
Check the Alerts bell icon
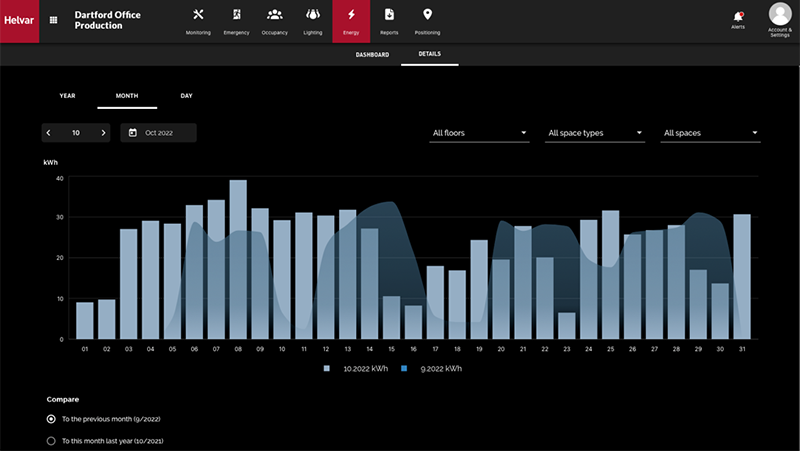[738, 16]
